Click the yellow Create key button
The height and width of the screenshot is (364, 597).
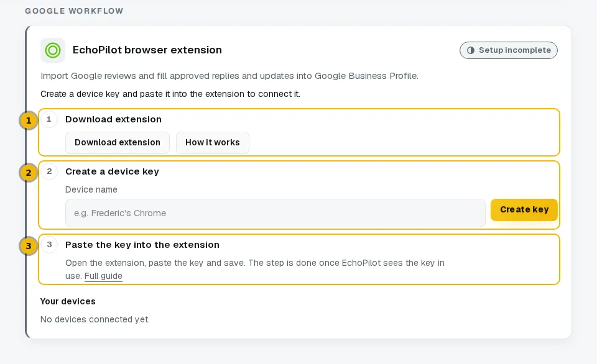(x=524, y=209)
